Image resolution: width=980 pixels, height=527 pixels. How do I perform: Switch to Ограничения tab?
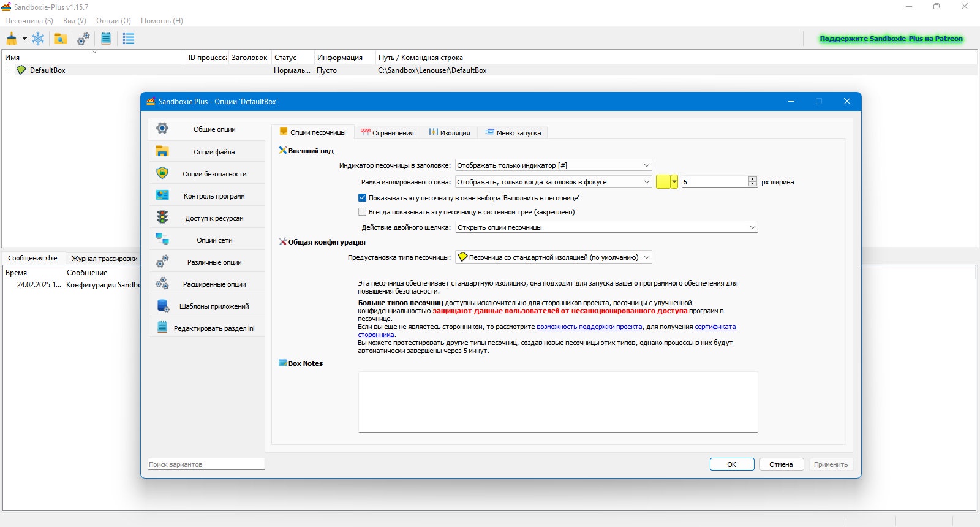387,132
